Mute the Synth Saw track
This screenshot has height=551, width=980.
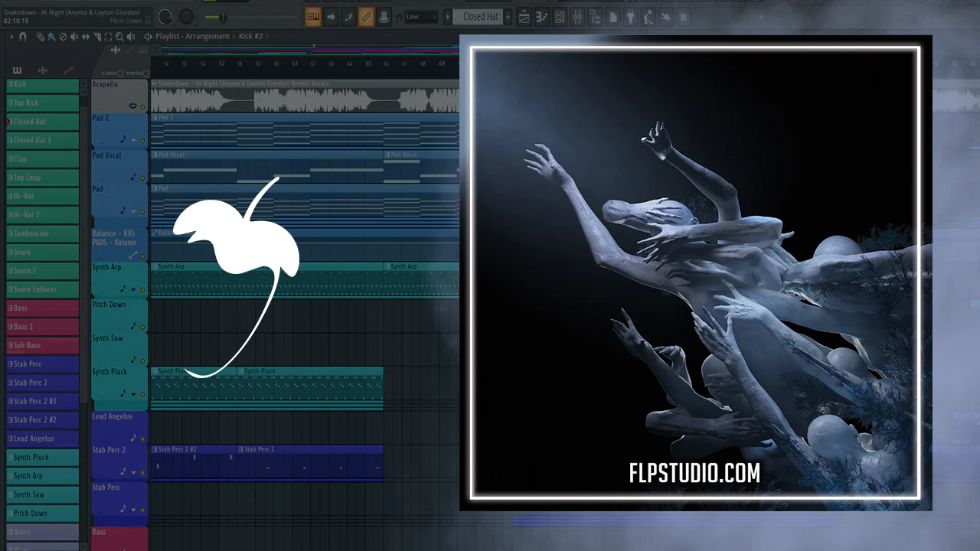coord(142,360)
